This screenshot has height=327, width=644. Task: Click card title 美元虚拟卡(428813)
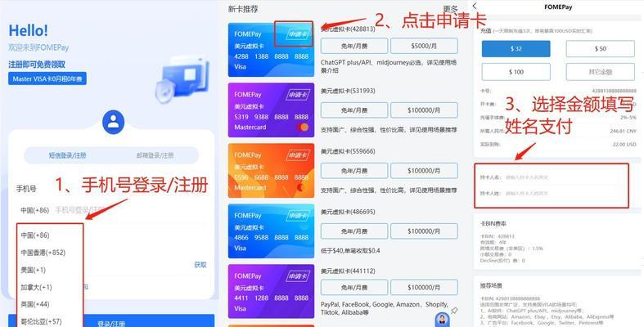pos(348,29)
